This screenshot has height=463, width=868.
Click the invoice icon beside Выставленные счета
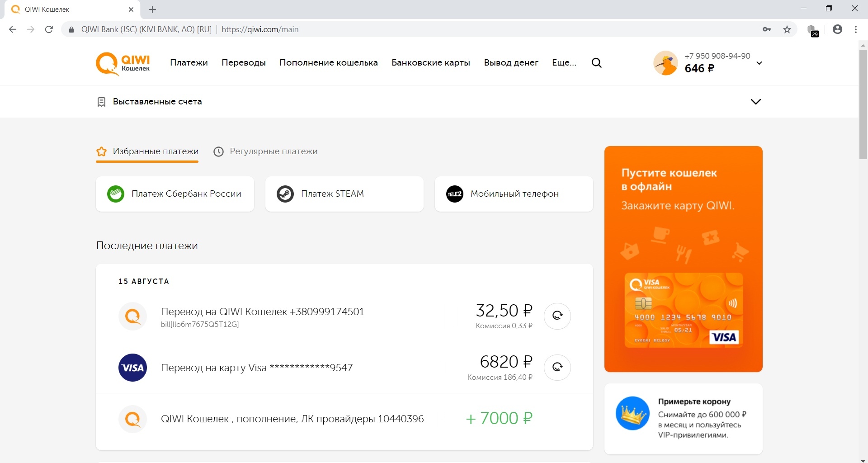(101, 102)
